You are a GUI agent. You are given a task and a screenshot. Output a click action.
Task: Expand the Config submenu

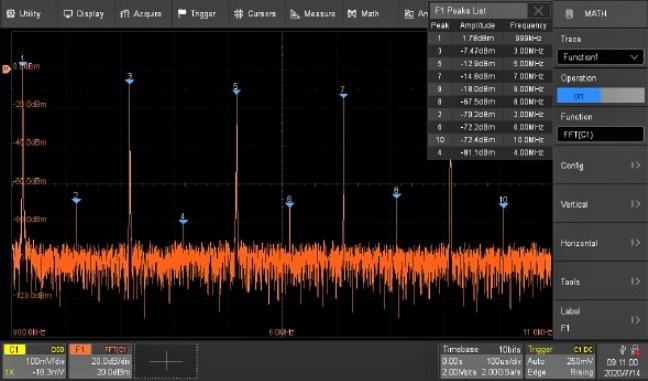click(x=600, y=165)
